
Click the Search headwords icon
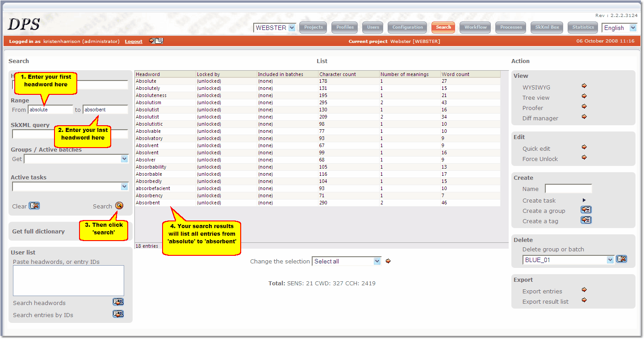coord(118,302)
